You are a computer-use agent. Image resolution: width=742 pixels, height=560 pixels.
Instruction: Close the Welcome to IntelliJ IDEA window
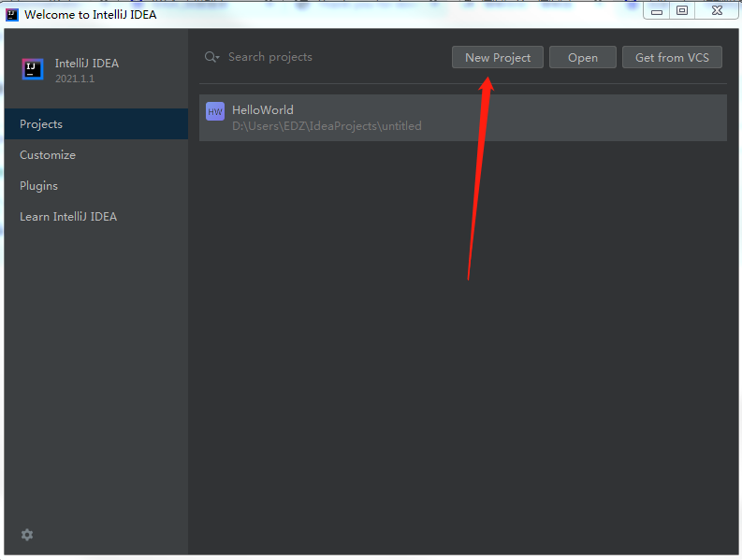click(717, 10)
